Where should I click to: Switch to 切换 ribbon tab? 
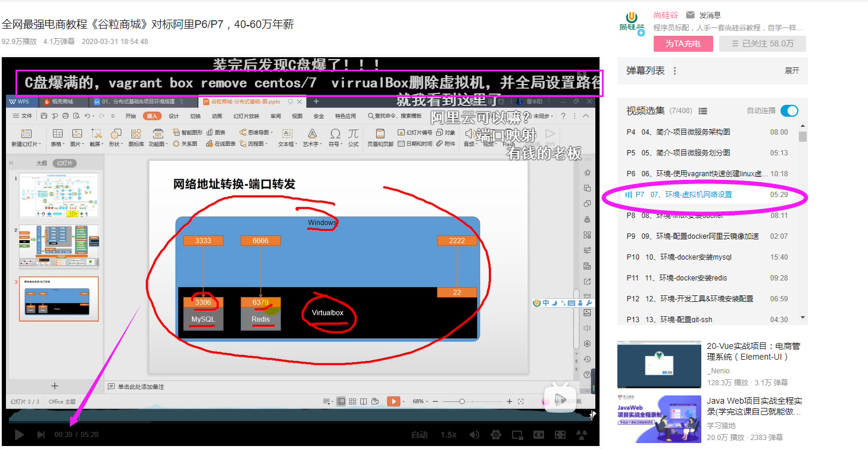pos(195,116)
